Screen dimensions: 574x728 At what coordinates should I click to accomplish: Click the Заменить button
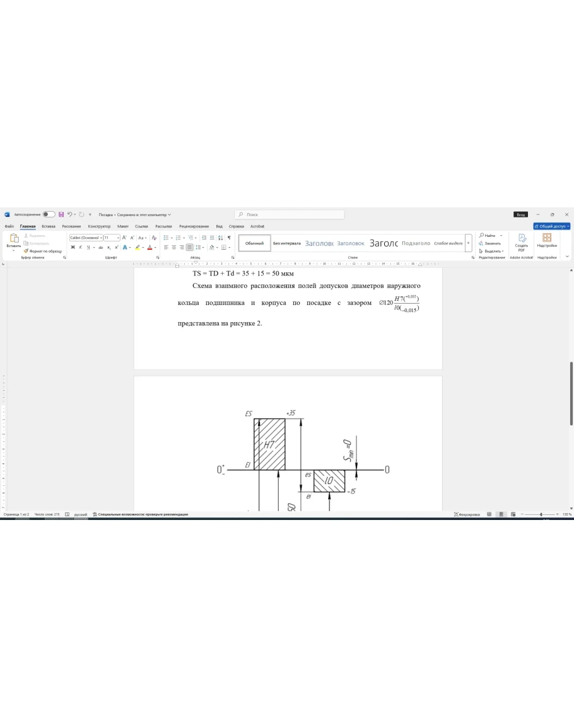[x=492, y=243]
